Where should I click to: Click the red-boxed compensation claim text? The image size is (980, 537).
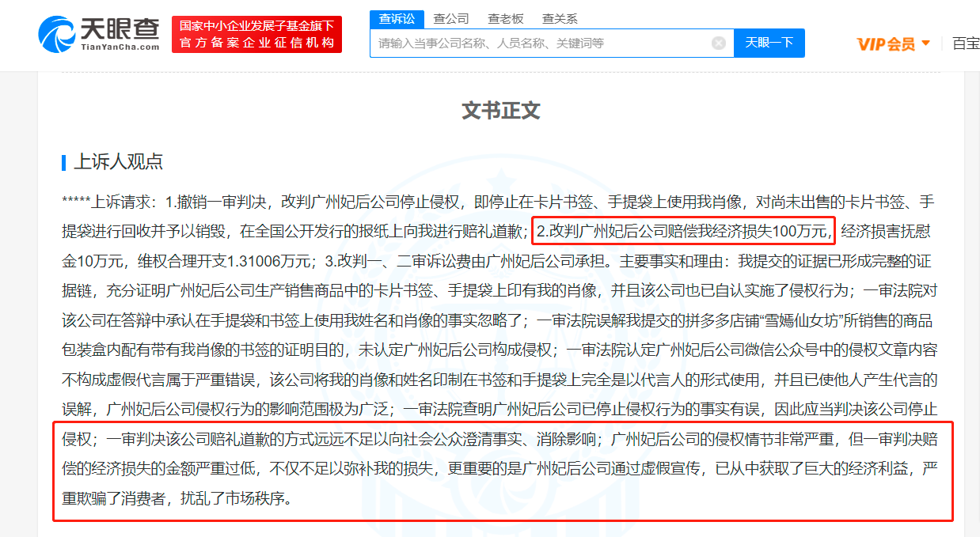tap(682, 231)
